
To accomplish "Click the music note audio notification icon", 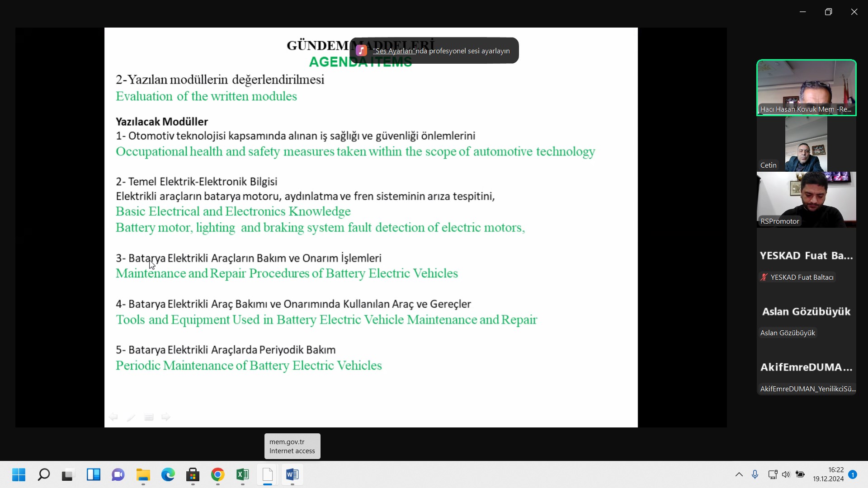I will coord(361,51).
